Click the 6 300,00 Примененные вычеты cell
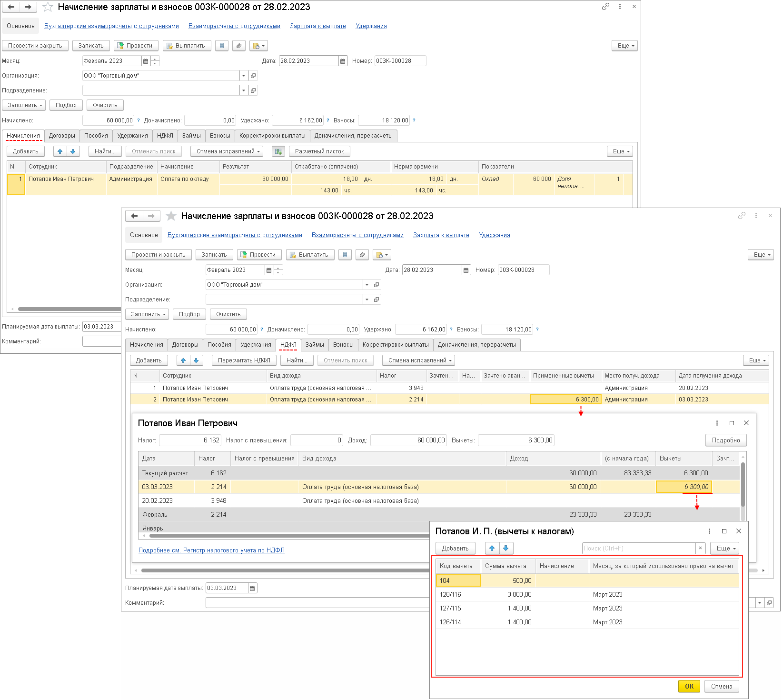Viewport: 783px width, 700px height. (x=565, y=400)
